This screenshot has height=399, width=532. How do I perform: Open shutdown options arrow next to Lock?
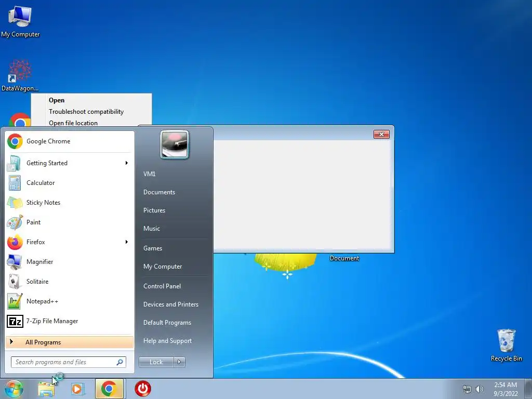(x=179, y=362)
